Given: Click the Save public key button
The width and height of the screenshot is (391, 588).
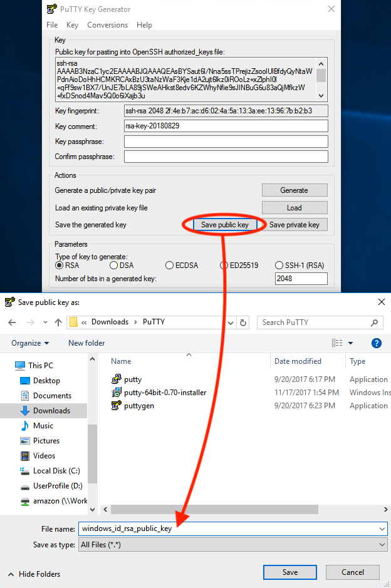Looking at the screenshot, I should (x=225, y=225).
